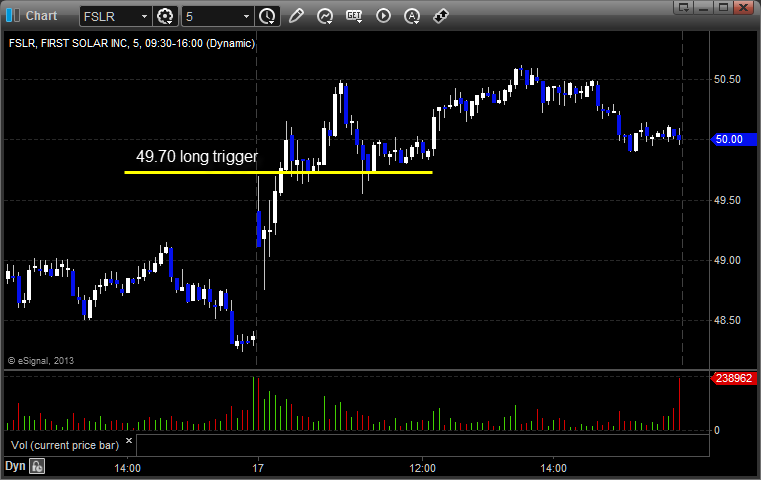Select the yellow horizontal trigger line

[278, 172]
